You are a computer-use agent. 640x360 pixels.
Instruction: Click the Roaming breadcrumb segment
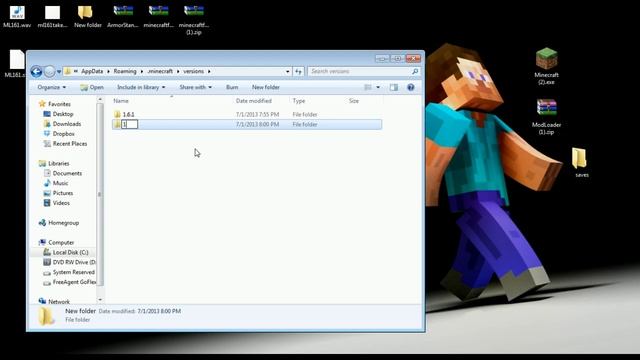pyautogui.click(x=125, y=71)
